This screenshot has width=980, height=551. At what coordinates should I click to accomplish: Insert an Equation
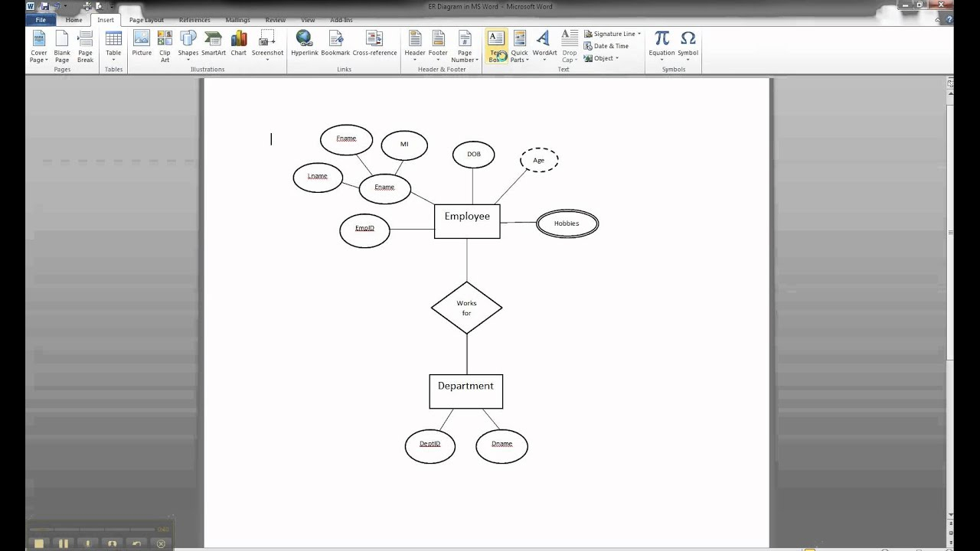pyautogui.click(x=662, y=47)
